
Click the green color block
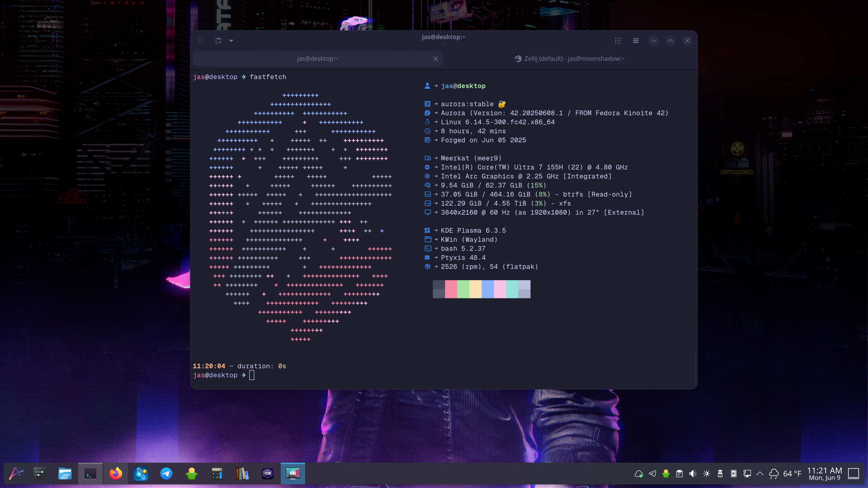pyautogui.click(x=463, y=289)
